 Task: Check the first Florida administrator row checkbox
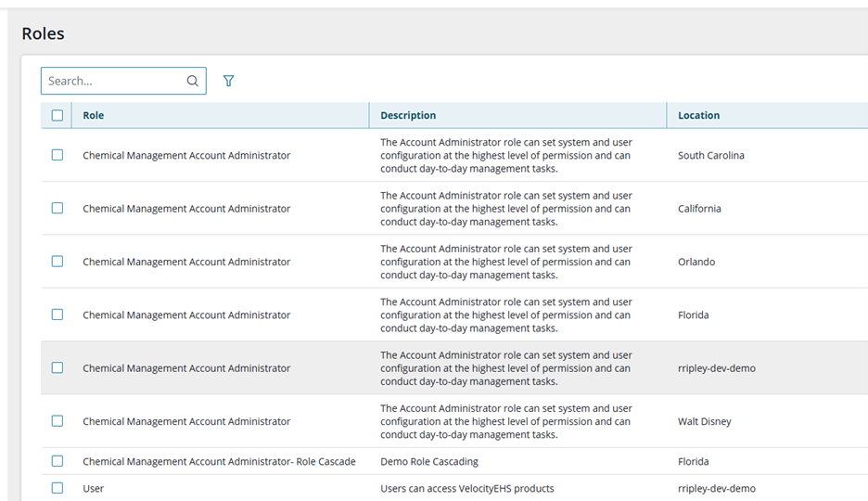[x=57, y=315]
